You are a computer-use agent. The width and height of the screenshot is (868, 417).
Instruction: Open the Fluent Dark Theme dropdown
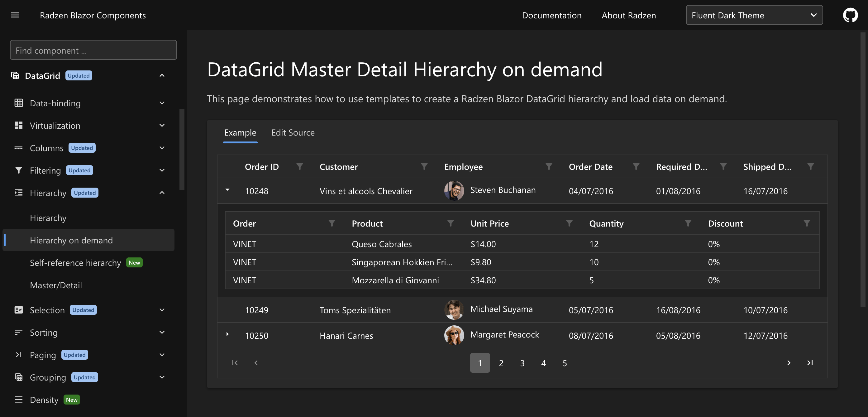[x=754, y=15]
